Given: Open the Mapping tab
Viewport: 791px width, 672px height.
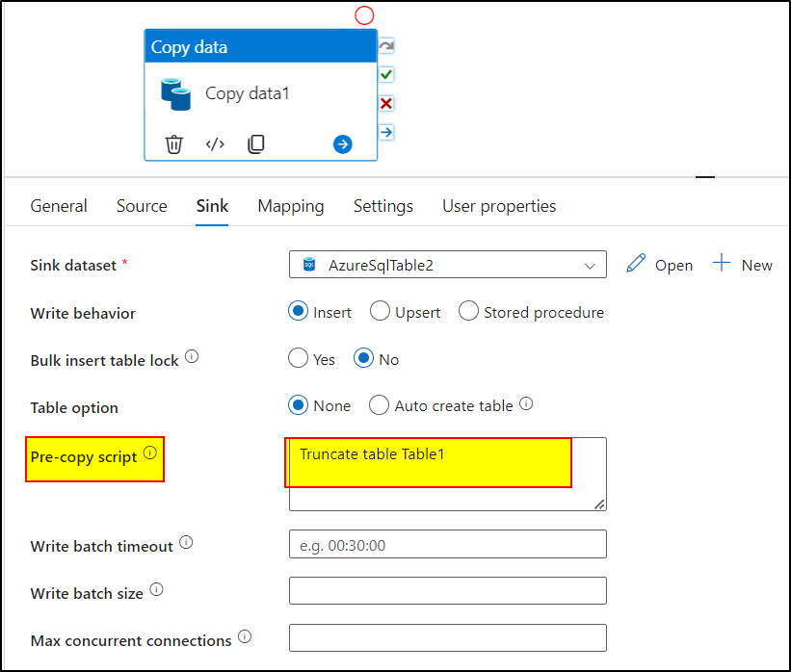Looking at the screenshot, I should (x=291, y=206).
